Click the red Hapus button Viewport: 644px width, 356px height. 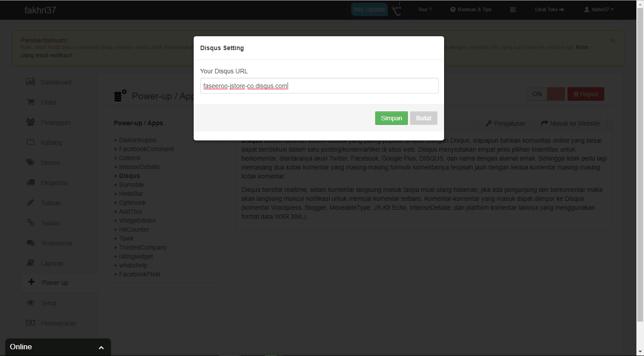[586, 94]
